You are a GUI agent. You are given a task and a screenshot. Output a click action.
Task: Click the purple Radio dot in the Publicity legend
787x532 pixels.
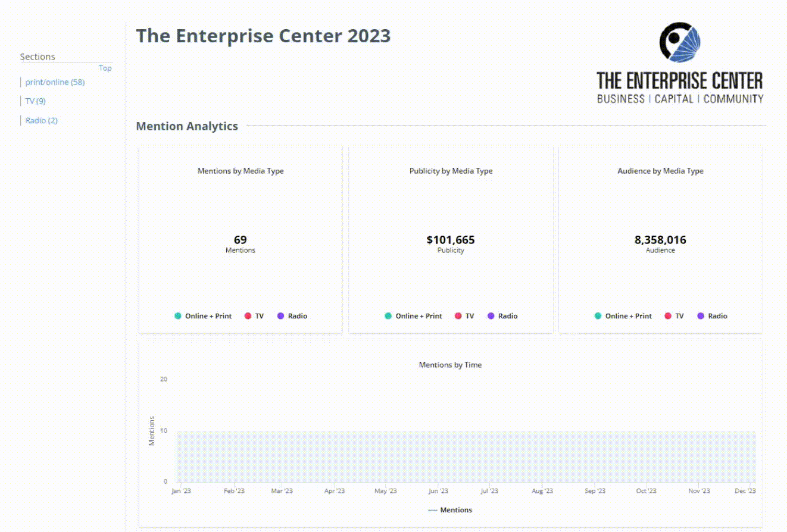tap(491, 316)
